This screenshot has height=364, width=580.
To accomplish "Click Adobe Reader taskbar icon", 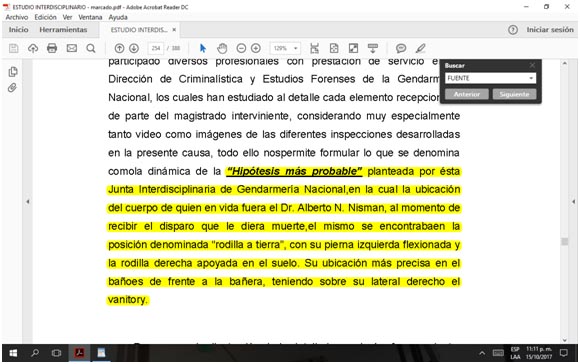I will click(x=79, y=353).
